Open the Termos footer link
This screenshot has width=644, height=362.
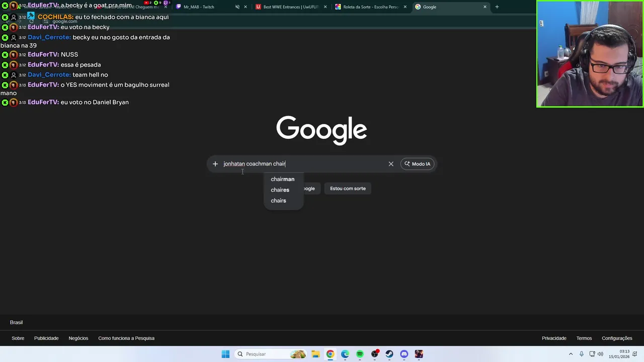click(x=584, y=338)
